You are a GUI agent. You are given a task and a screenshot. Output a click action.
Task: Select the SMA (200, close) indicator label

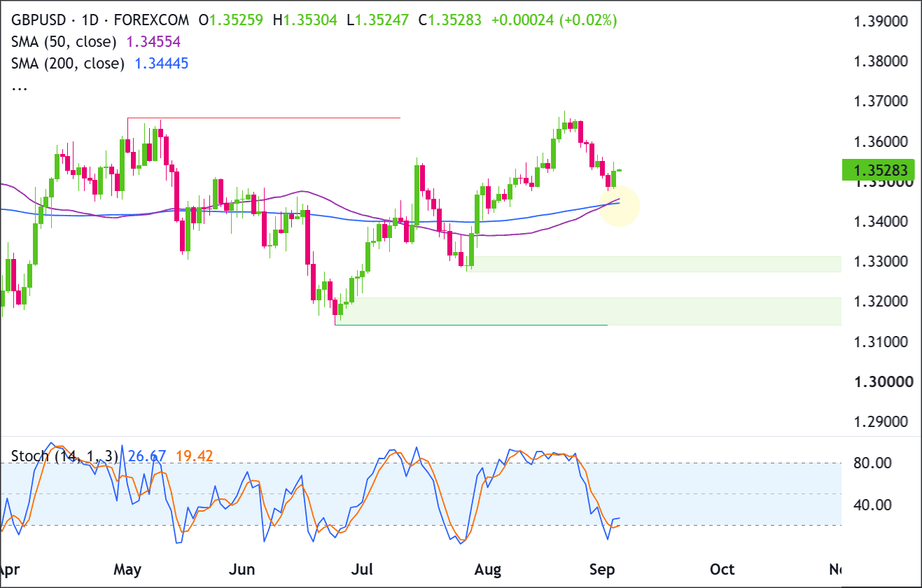click(67, 64)
